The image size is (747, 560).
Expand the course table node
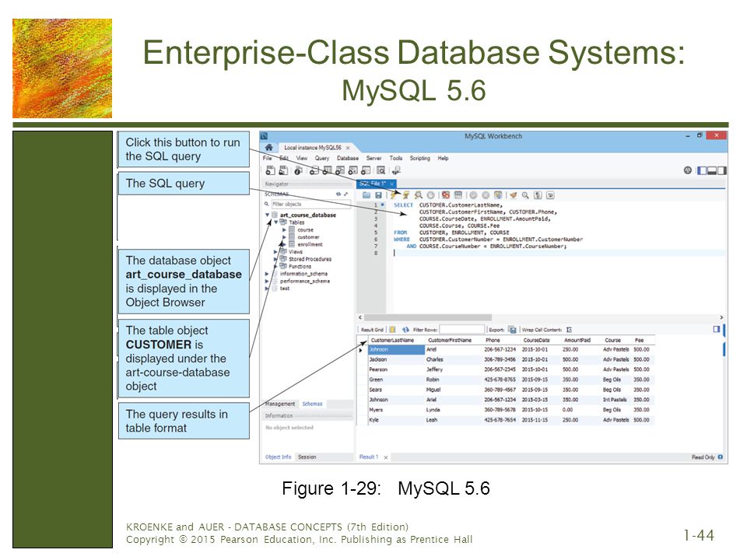pyautogui.click(x=285, y=230)
